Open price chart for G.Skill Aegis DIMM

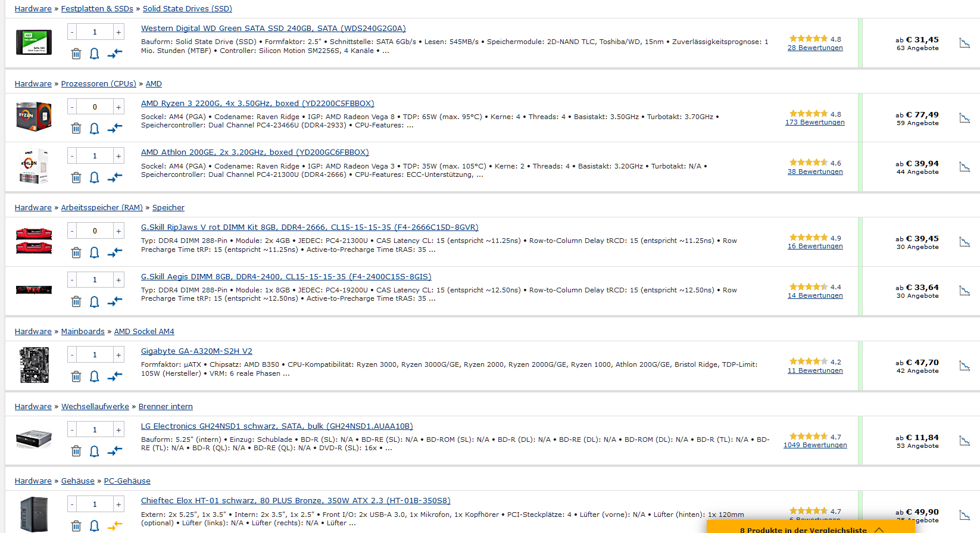[965, 291]
